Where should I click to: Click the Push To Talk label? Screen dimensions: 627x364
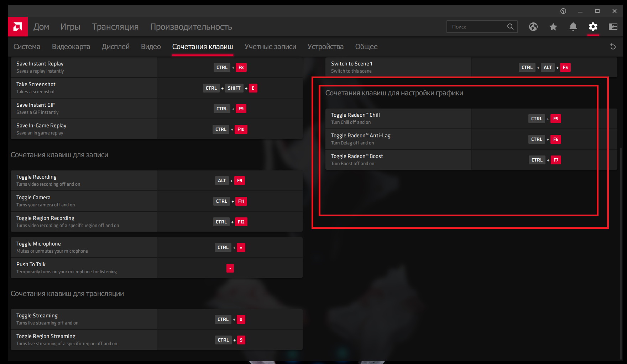coord(31,264)
